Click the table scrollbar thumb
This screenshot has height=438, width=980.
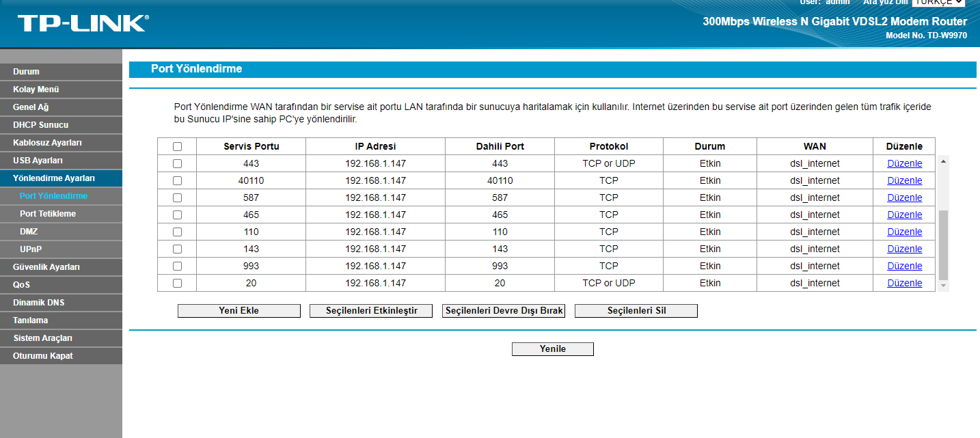pos(944,245)
